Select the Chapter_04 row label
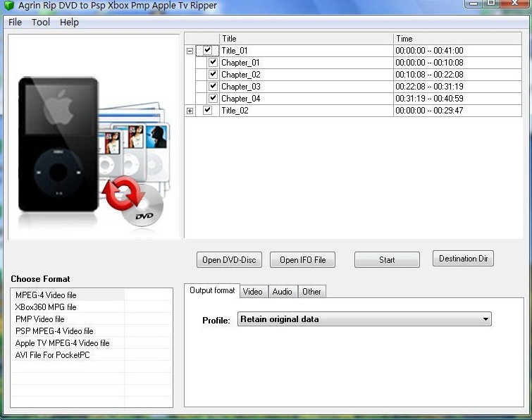Image resolution: width=532 pixels, height=420 pixels. [x=241, y=99]
